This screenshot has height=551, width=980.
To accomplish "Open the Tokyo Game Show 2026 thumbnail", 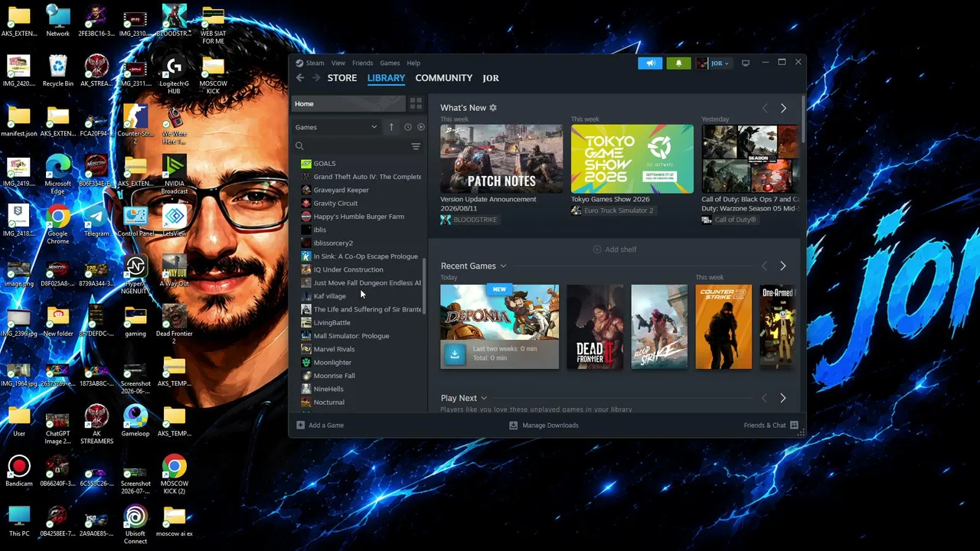I will [x=632, y=159].
